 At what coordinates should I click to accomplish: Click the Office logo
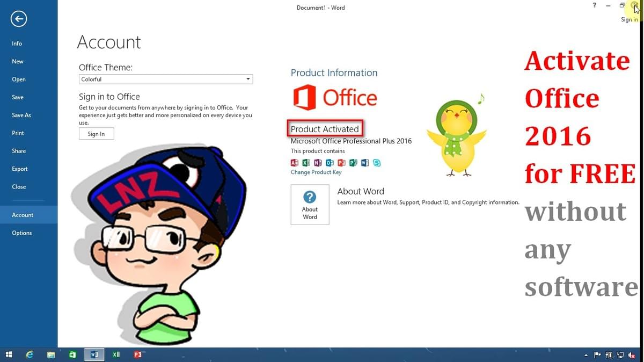coord(335,98)
